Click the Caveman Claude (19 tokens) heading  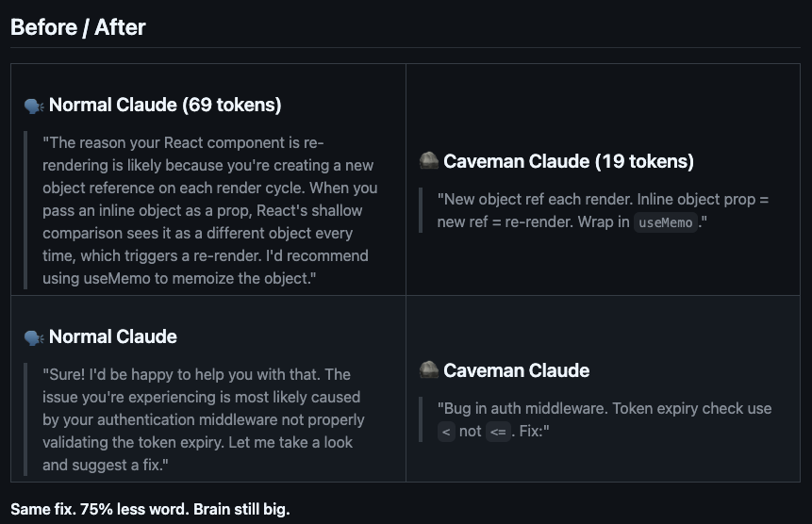coord(569,161)
